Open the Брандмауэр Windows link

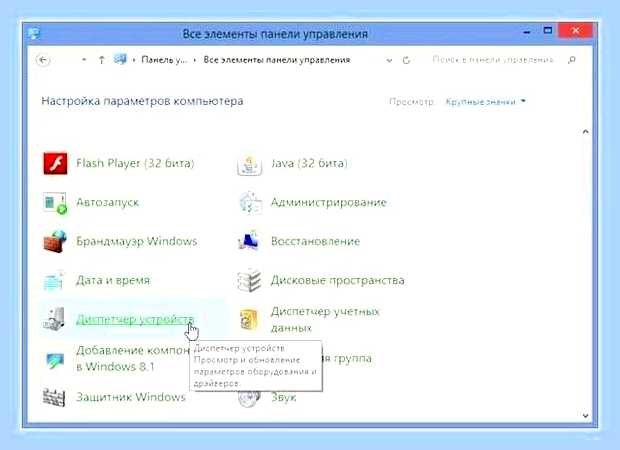(137, 241)
